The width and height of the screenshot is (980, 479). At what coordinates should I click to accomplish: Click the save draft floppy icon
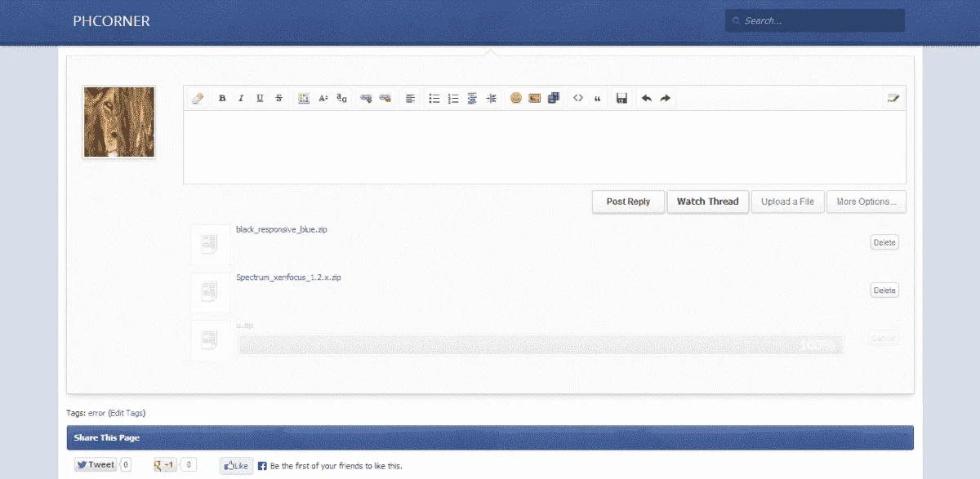[x=621, y=98]
